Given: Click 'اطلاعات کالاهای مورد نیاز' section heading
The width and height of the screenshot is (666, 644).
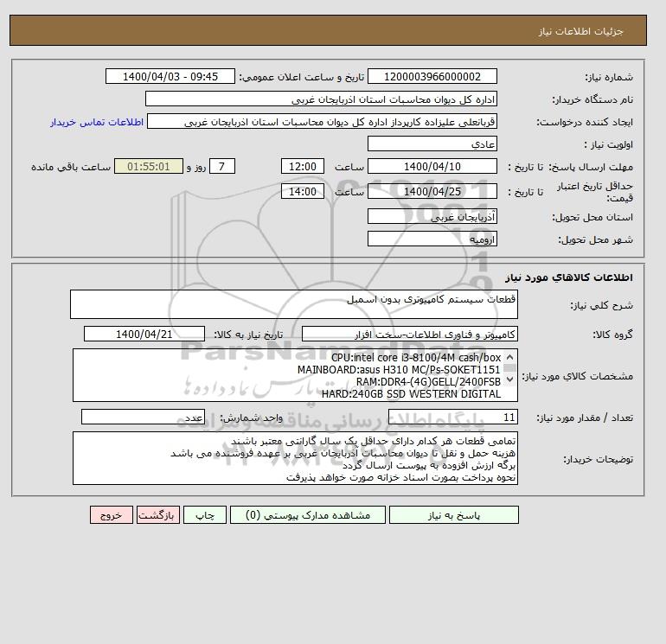Looking at the screenshot, I should (x=569, y=277).
